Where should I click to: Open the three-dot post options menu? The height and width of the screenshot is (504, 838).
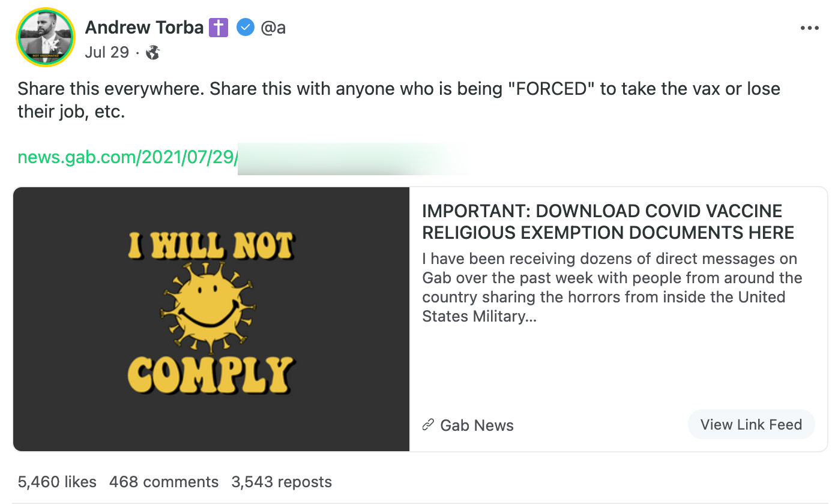point(810,28)
